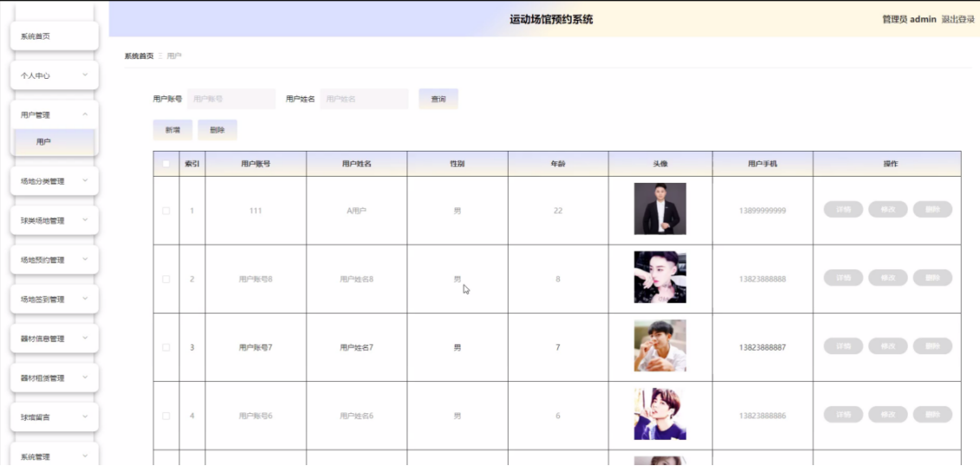Viewport: 980px width, 466px height.
Task: Open the 球馆留言 menu label
Action: pos(36,417)
